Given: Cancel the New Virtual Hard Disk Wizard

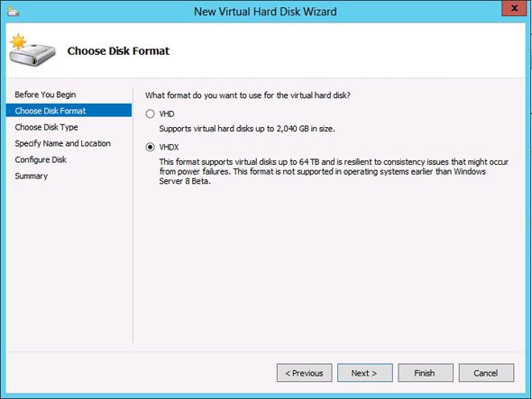Looking at the screenshot, I should (486, 373).
